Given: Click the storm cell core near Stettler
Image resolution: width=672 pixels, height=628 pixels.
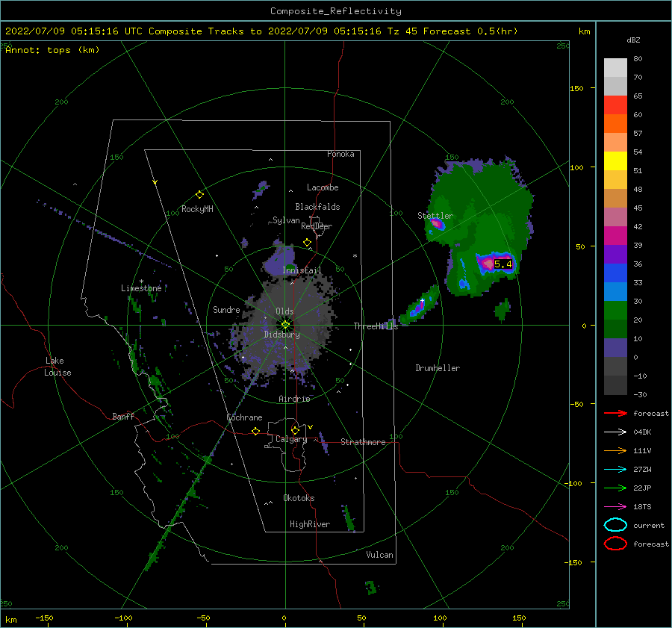Looking at the screenshot, I should tap(436, 223).
